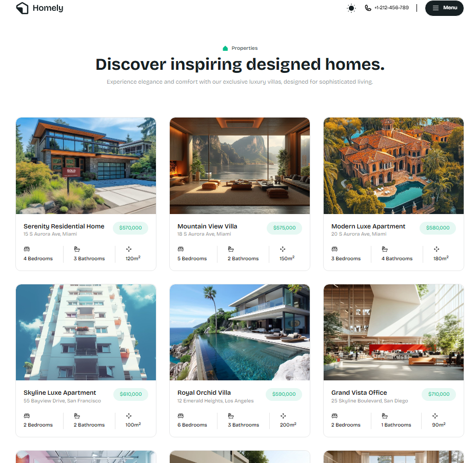Click the green Properties home icon
The image size is (476, 463).
(225, 48)
